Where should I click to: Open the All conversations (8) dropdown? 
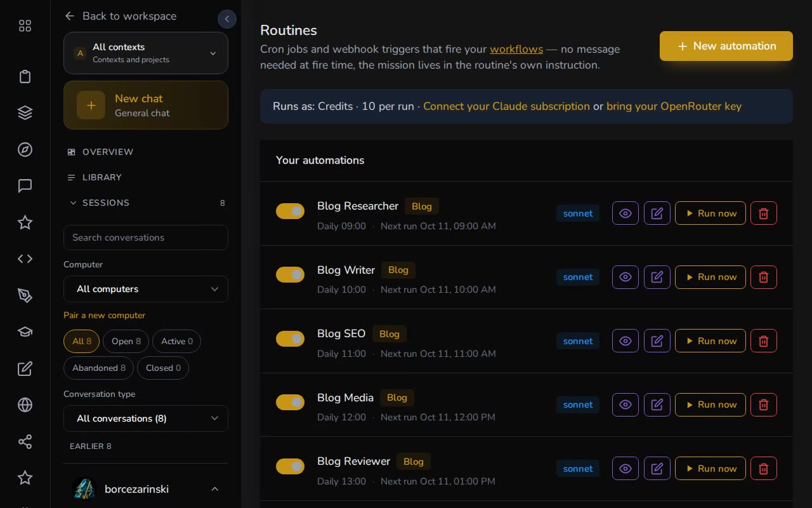[x=146, y=418]
